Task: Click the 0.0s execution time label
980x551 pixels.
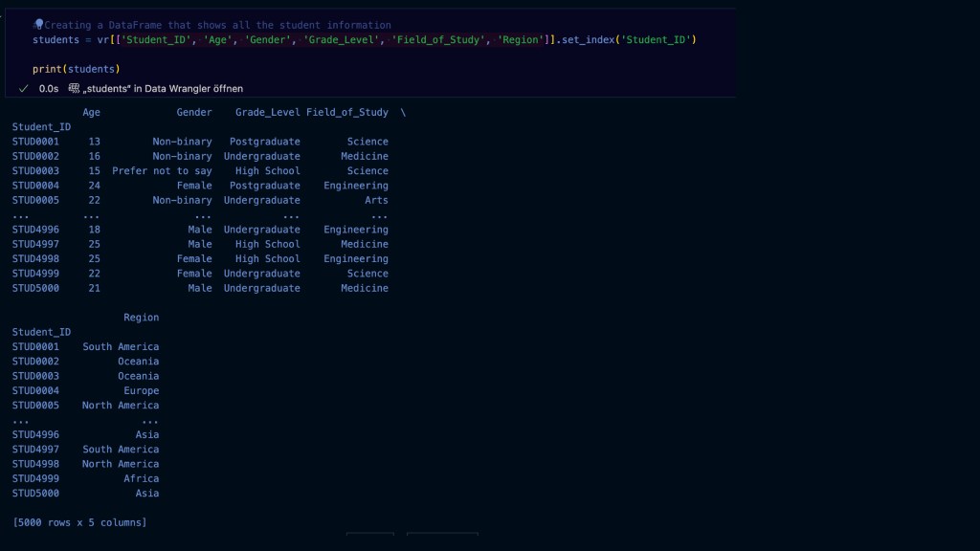Action: coord(49,88)
